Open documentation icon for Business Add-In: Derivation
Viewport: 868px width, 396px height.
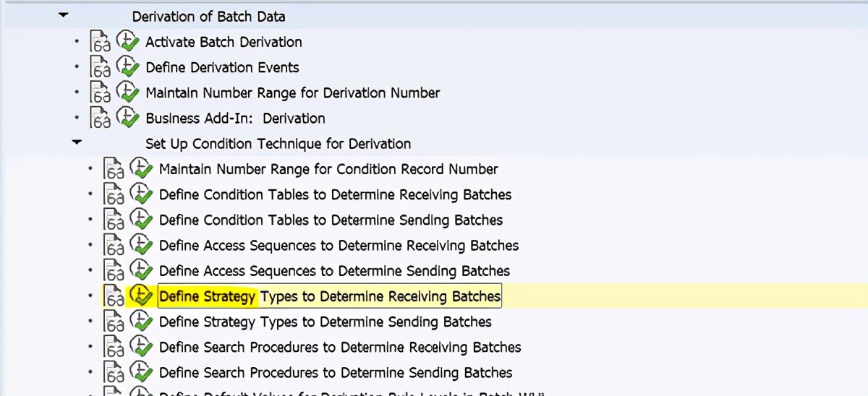[101, 119]
